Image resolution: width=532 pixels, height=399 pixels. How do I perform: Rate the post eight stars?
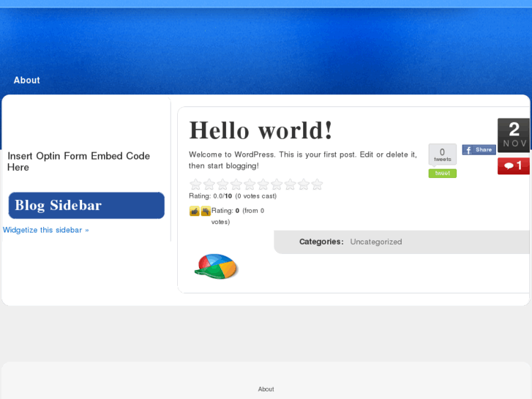(x=290, y=184)
